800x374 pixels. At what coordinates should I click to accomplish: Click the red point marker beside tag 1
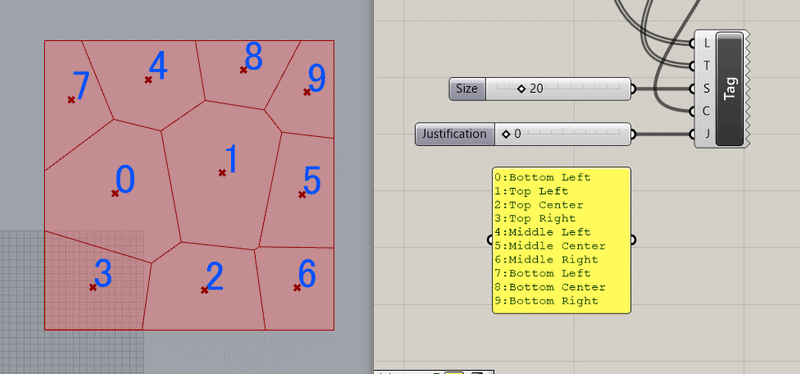pos(222,173)
